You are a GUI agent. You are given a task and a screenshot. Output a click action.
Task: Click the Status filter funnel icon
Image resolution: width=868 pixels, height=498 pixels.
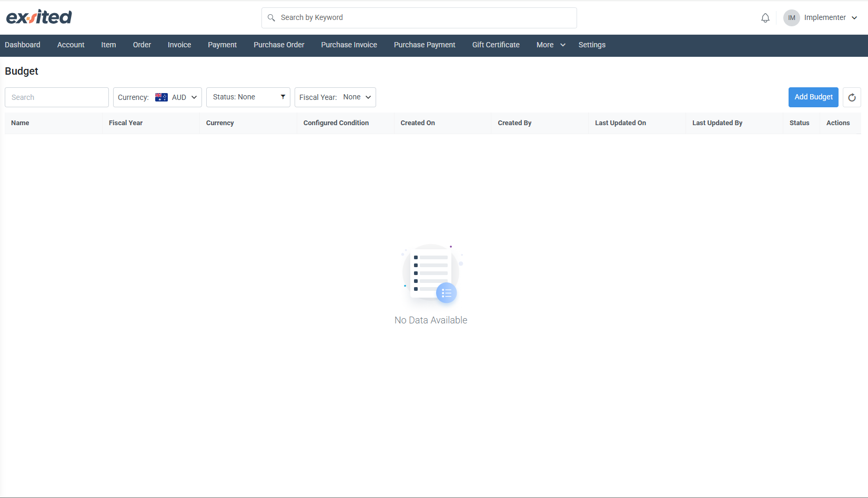pyautogui.click(x=283, y=97)
